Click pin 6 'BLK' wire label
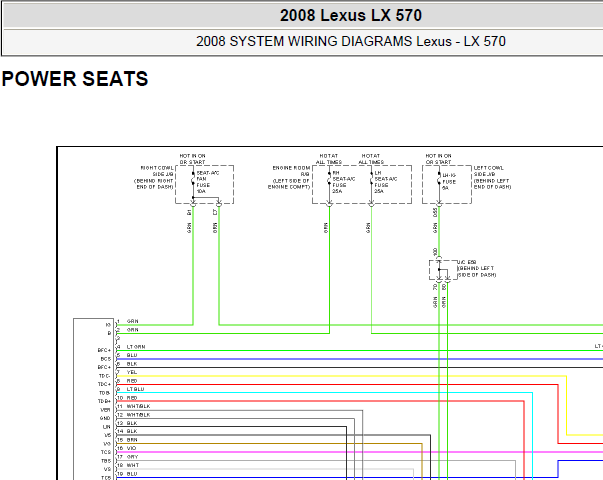The width and height of the screenshot is (603, 480). coord(132,364)
